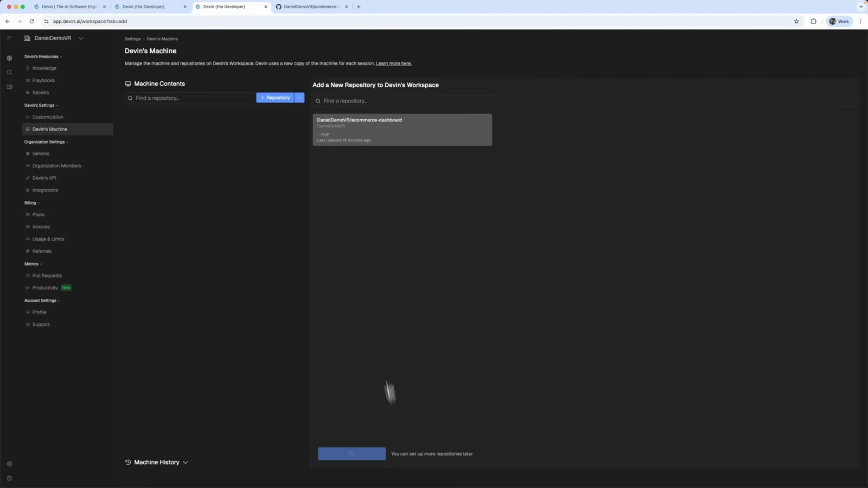The image size is (868, 488).
Task: Switch to Devin | The AI Software Engineer tab
Action: 69,7
